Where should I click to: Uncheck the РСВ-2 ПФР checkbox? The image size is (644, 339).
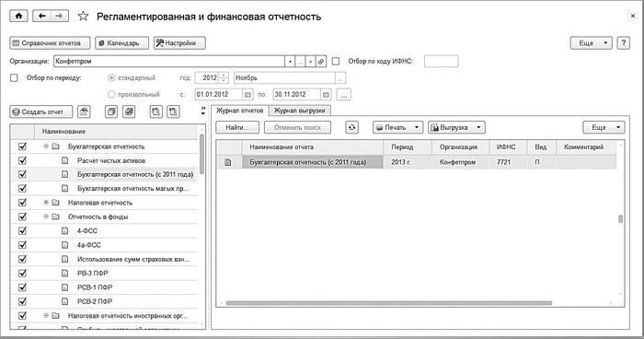click(x=23, y=301)
